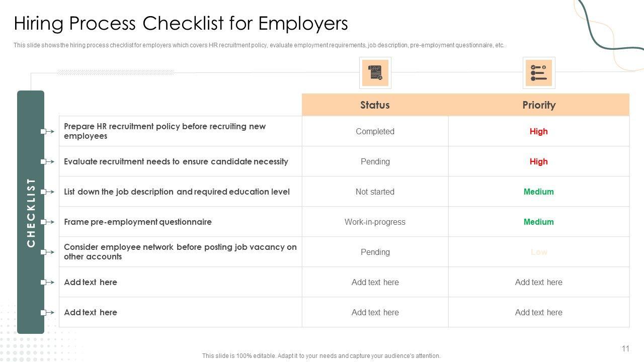
Task: Click arrow marker beside first Add text row
Action: click(47, 283)
